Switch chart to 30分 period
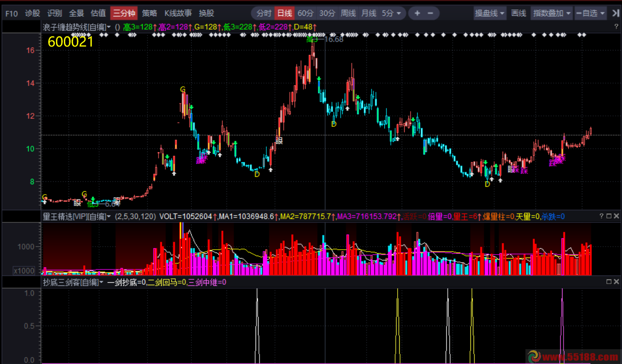This screenshot has height=364, width=622. point(327,13)
